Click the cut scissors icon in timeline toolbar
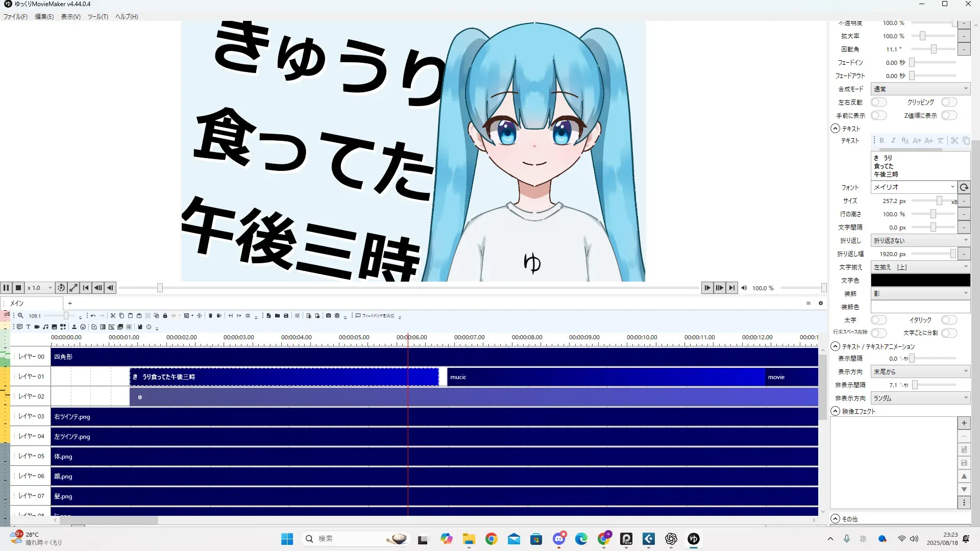The image size is (980, 551). pos(113,316)
